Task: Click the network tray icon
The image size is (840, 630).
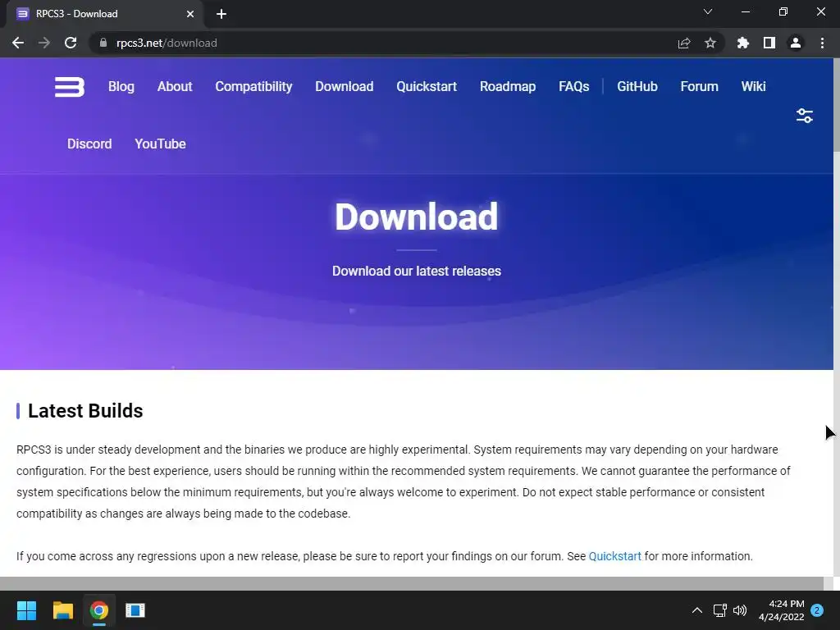Action: coord(719,610)
